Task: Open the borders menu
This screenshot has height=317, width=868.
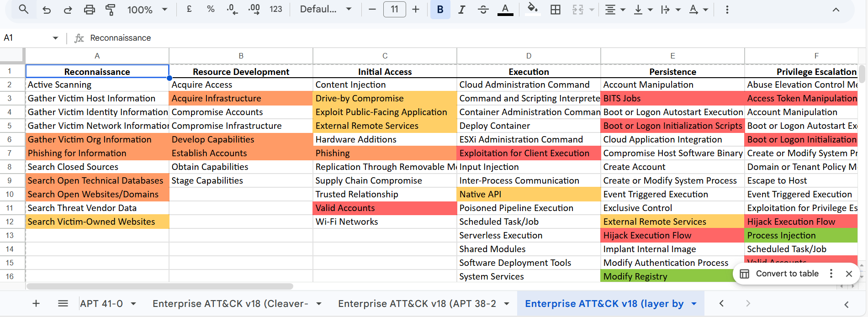Action: [556, 10]
